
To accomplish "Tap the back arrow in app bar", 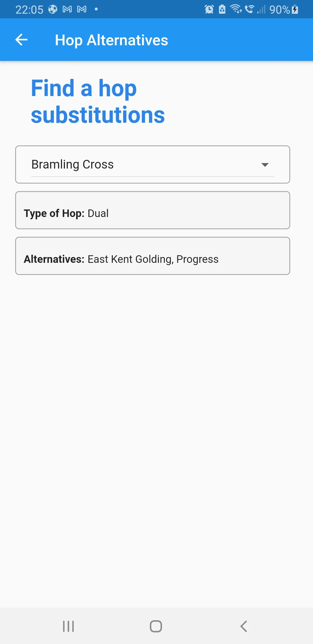I will click(21, 40).
